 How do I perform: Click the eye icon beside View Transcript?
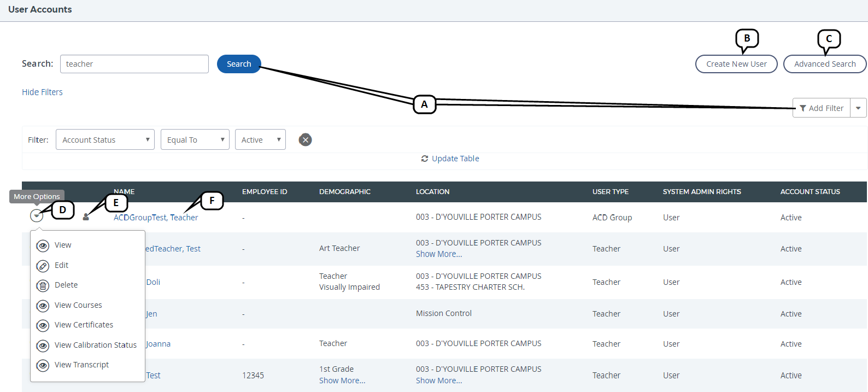[43, 365]
